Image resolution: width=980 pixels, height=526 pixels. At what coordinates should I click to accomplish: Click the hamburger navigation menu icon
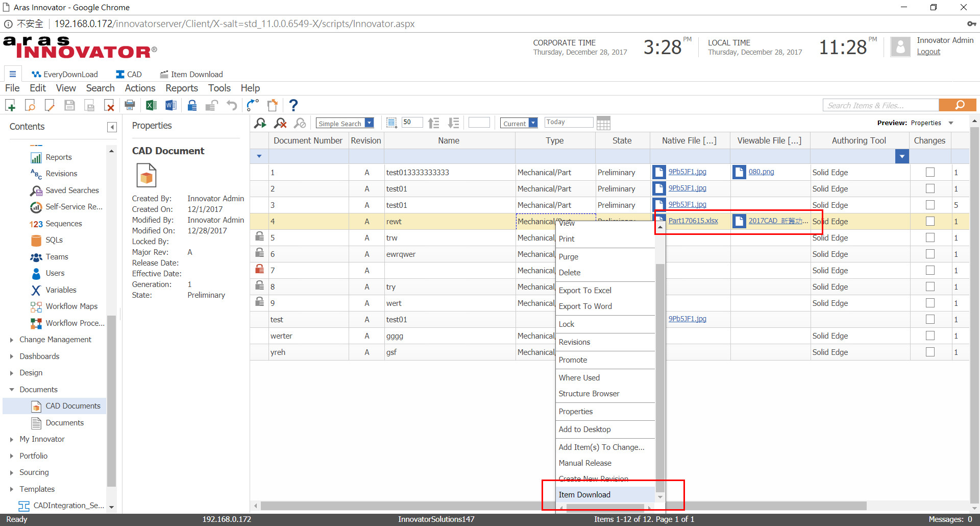tap(13, 74)
